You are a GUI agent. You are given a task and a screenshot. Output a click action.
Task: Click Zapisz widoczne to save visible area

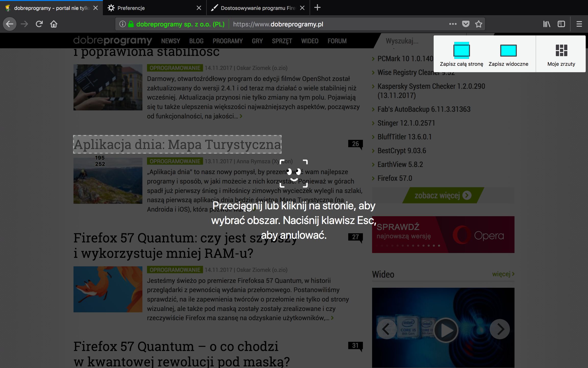[508, 54]
